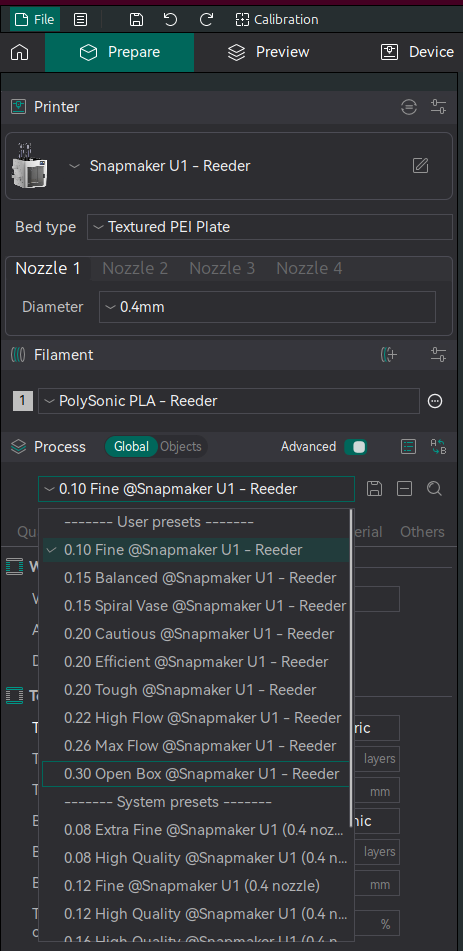Go to the home screen icon
This screenshot has width=463, height=951.
coord(20,52)
